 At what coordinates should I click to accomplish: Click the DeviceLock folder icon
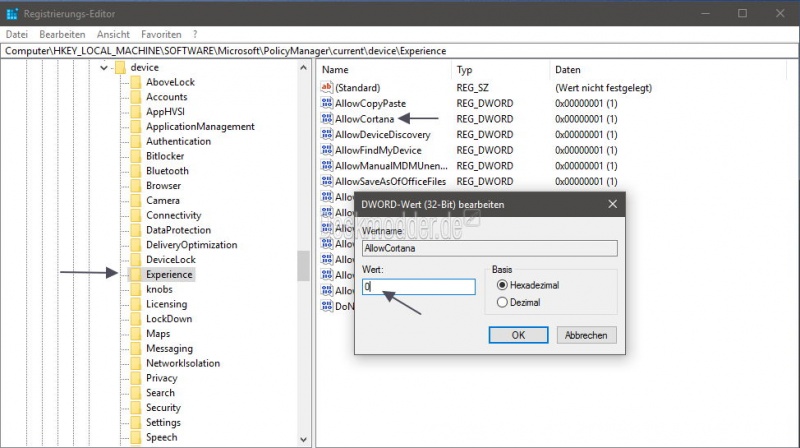tap(136, 260)
